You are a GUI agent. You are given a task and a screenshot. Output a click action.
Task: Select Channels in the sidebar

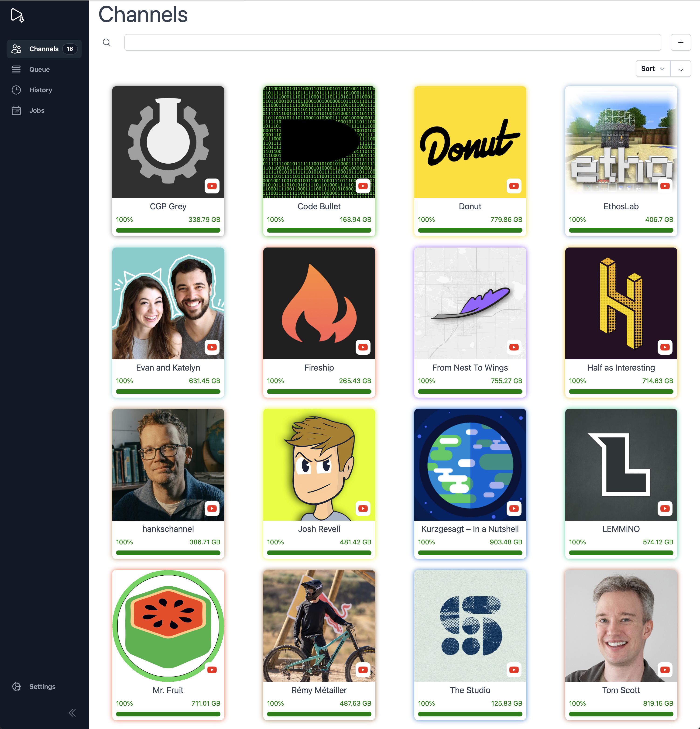point(44,49)
